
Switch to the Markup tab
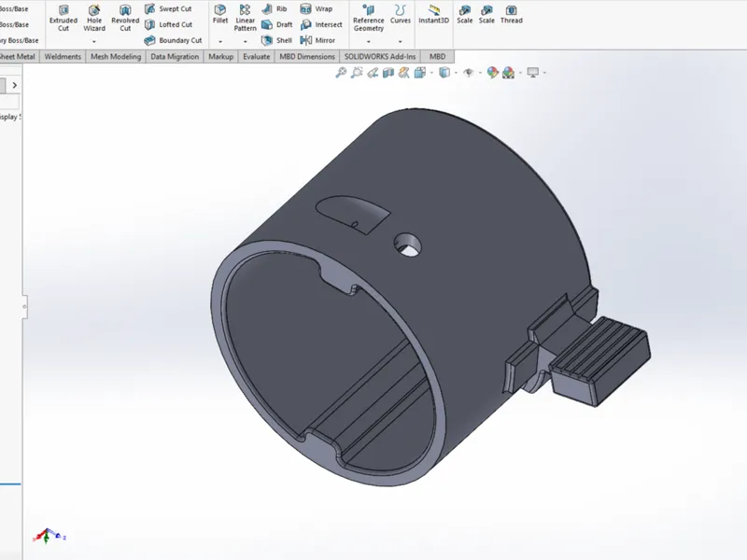click(x=220, y=57)
